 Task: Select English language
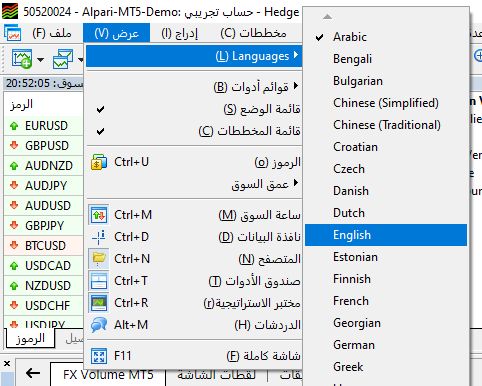(x=386, y=235)
